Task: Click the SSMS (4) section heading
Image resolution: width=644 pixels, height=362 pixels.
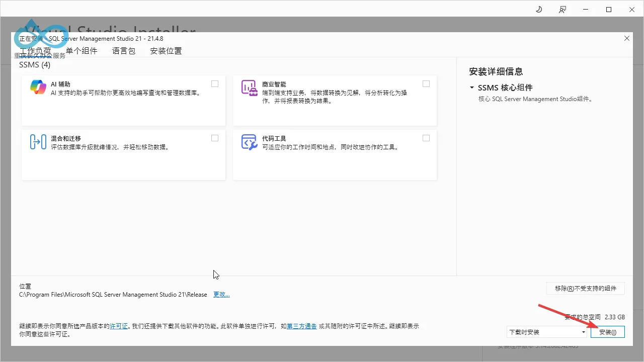Action: coord(35,64)
